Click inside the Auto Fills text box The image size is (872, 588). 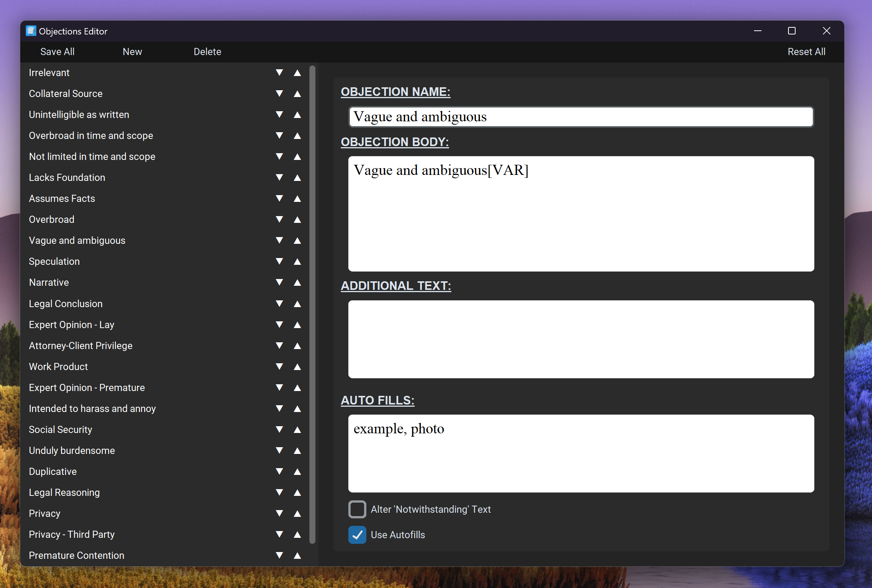tap(581, 453)
